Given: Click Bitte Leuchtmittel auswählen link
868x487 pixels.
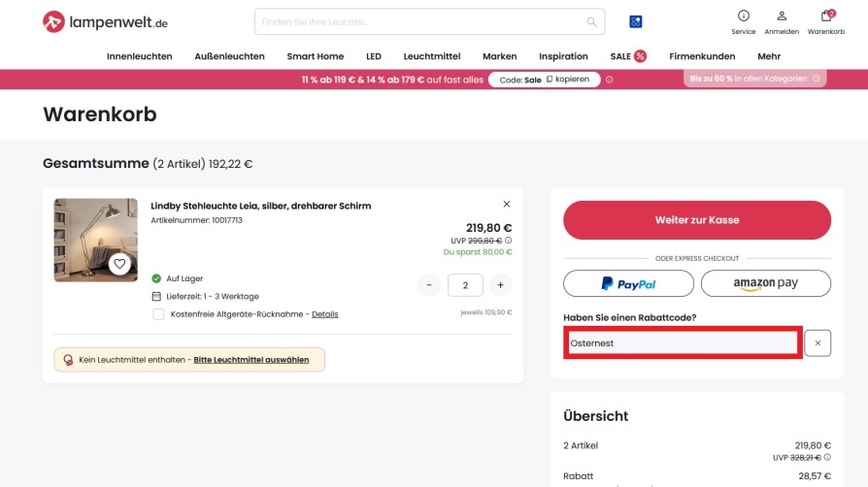Looking at the screenshot, I should pos(251,360).
